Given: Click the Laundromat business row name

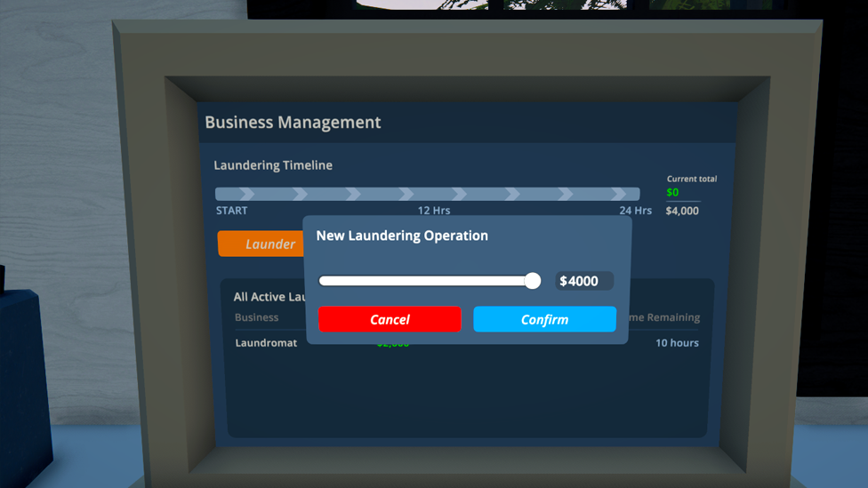Looking at the screenshot, I should (266, 342).
